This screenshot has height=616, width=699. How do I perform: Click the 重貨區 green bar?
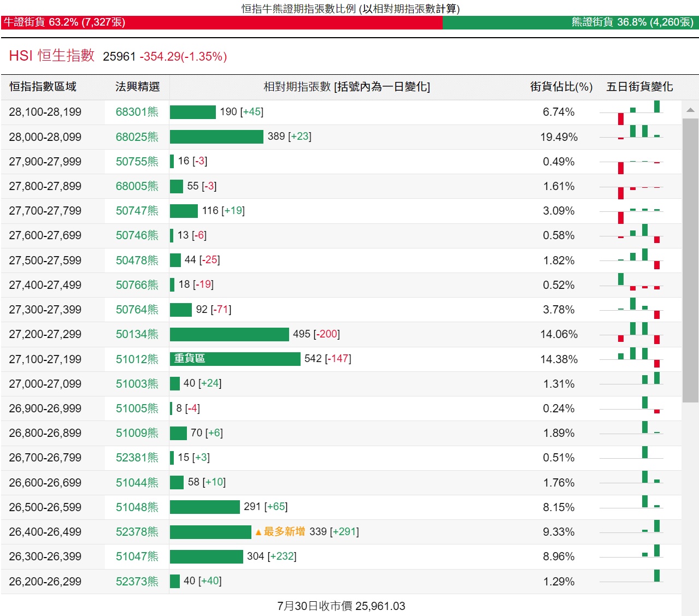[235, 359]
